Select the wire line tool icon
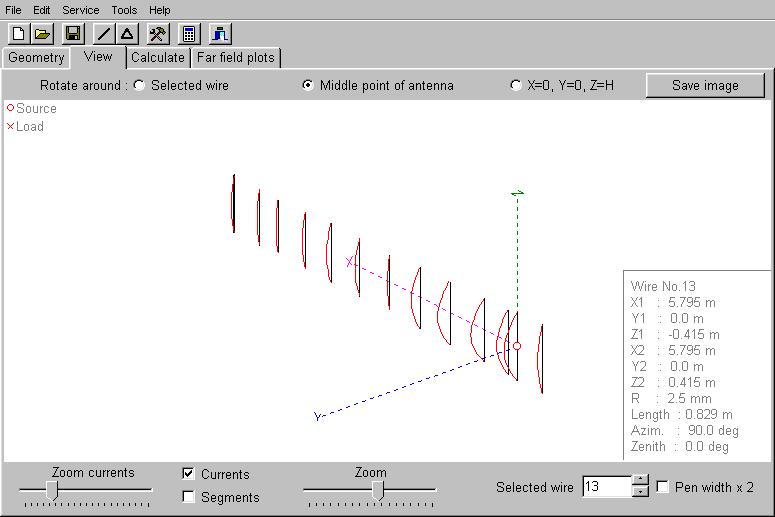775x517 pixels. (x=104, y=33)
